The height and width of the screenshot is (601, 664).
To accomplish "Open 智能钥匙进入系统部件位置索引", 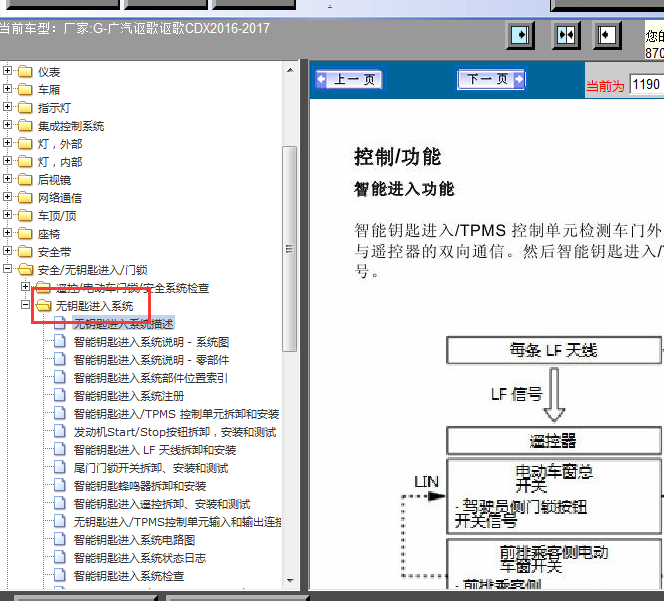I will coord(151,378).
